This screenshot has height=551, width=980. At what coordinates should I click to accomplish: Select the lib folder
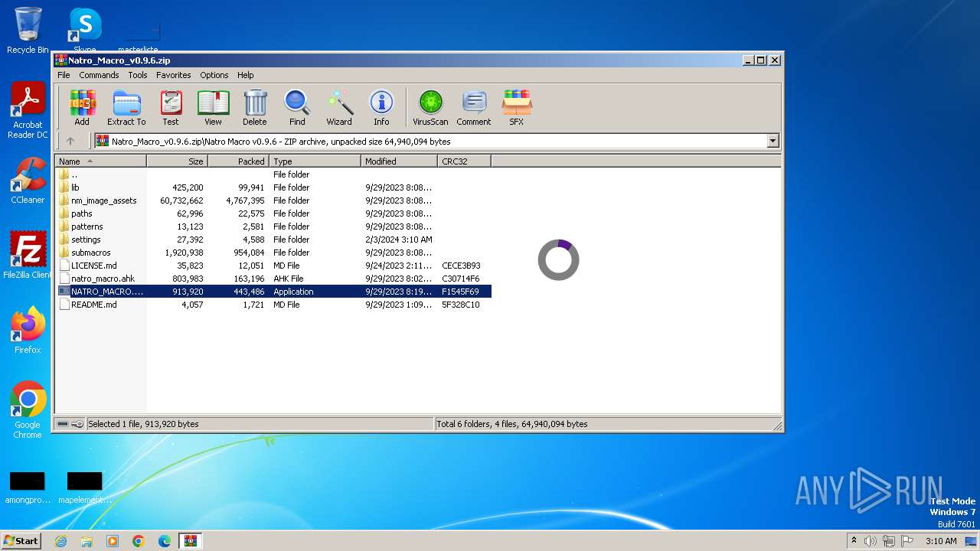(x=273, y=187)
